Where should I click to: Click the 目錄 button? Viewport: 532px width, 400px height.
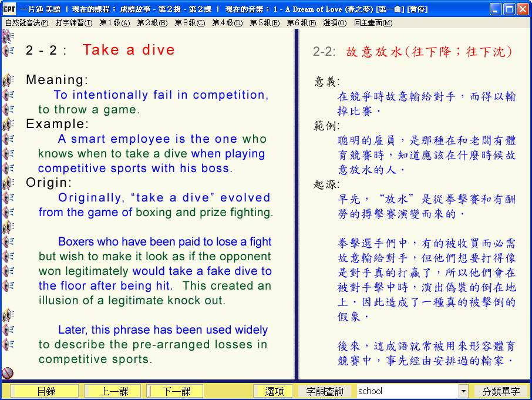click(x=45, y=391)
